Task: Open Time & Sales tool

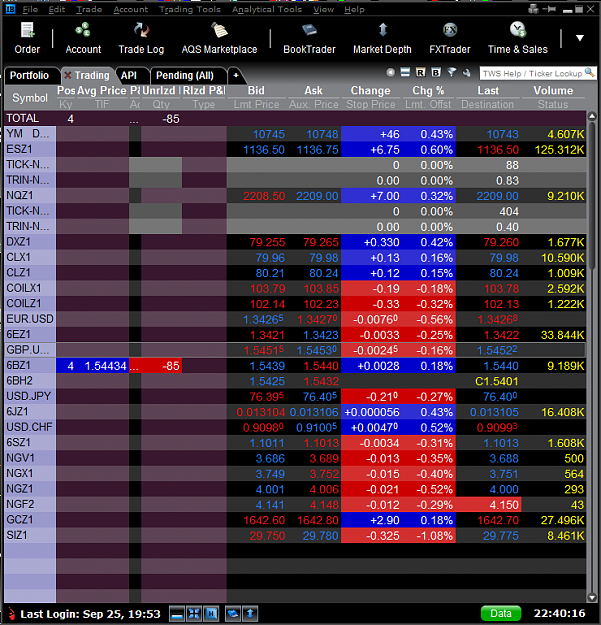Action: click(518, 39)
